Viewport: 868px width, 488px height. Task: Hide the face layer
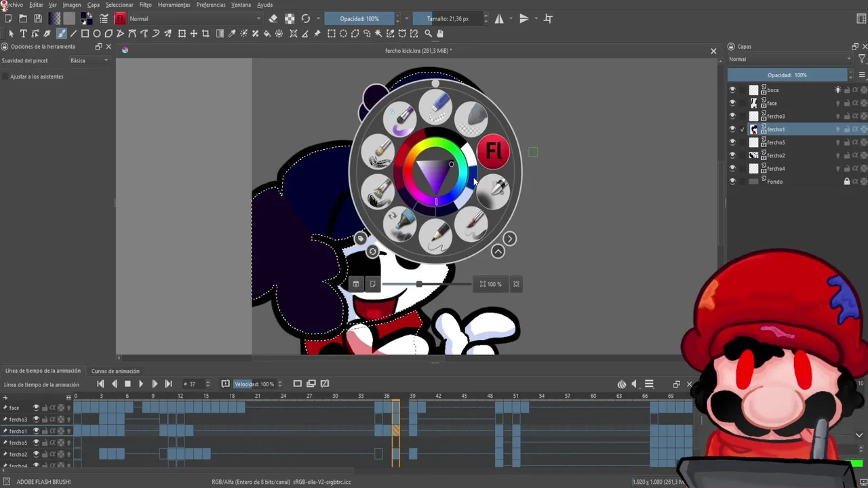[732, 103]
